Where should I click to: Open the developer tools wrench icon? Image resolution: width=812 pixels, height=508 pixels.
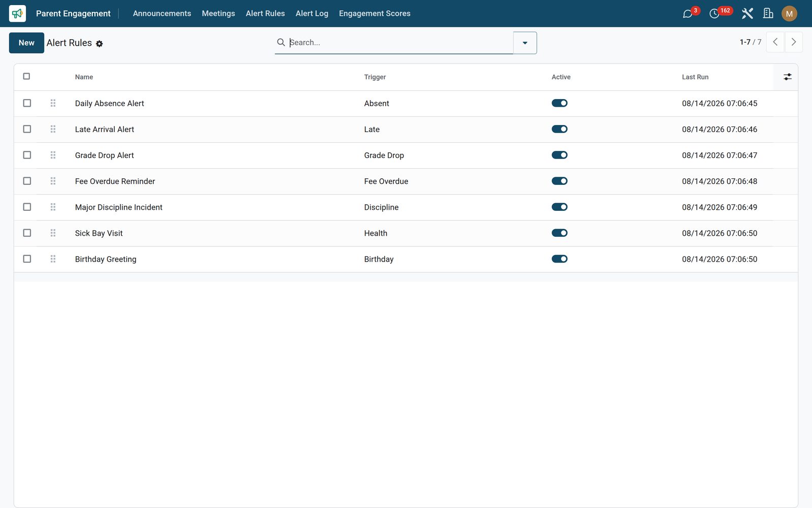pyautogui.click(x=747, y=14)
